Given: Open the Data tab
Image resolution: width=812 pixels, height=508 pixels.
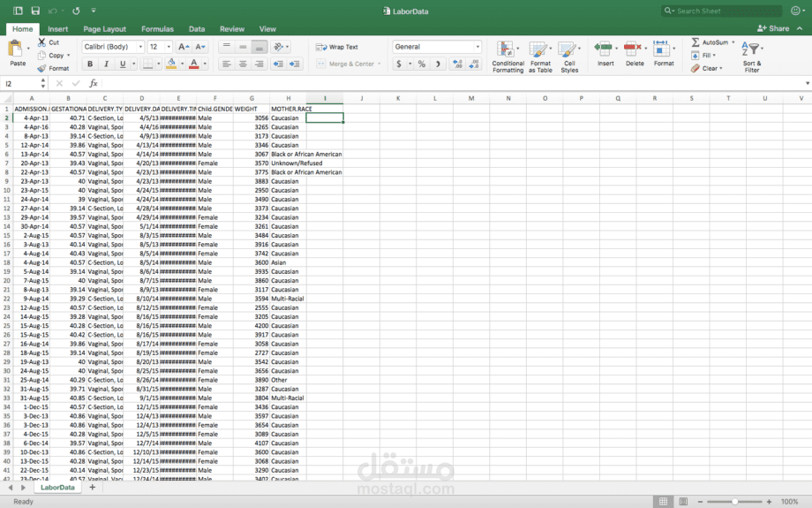Looking at the screenshot, I should tap(197, 29).
